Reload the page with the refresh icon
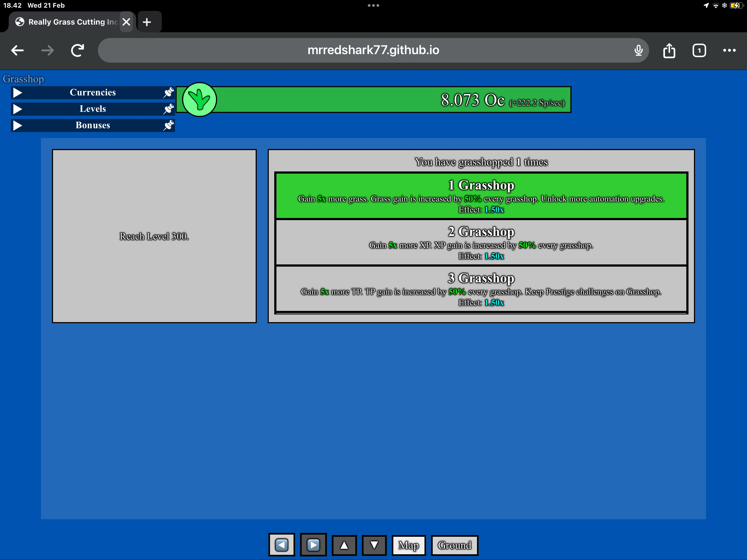Viewport: 747px width, 560px height. 77,51
